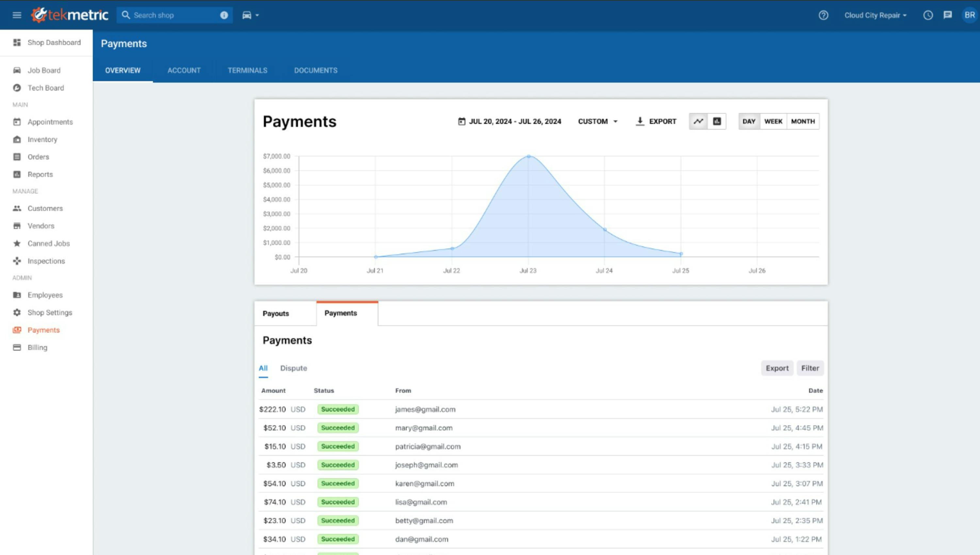Switch to the Terminals tab

[247, 71]
